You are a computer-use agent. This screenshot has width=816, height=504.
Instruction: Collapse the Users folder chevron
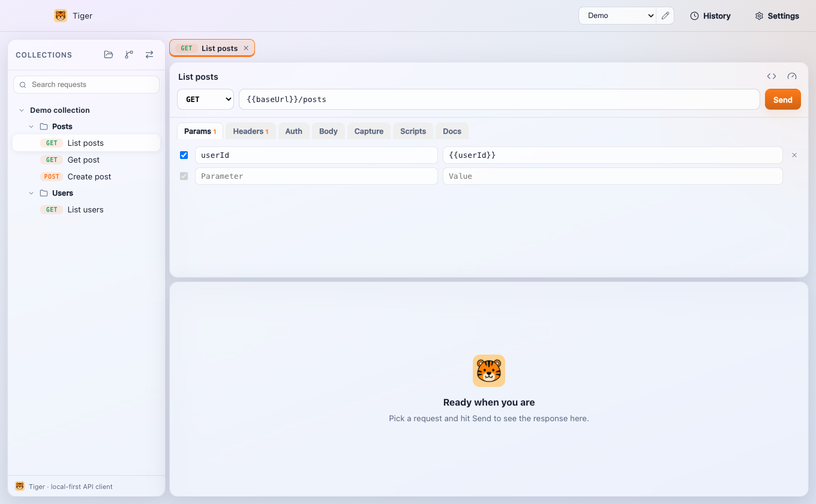(32, 193)
